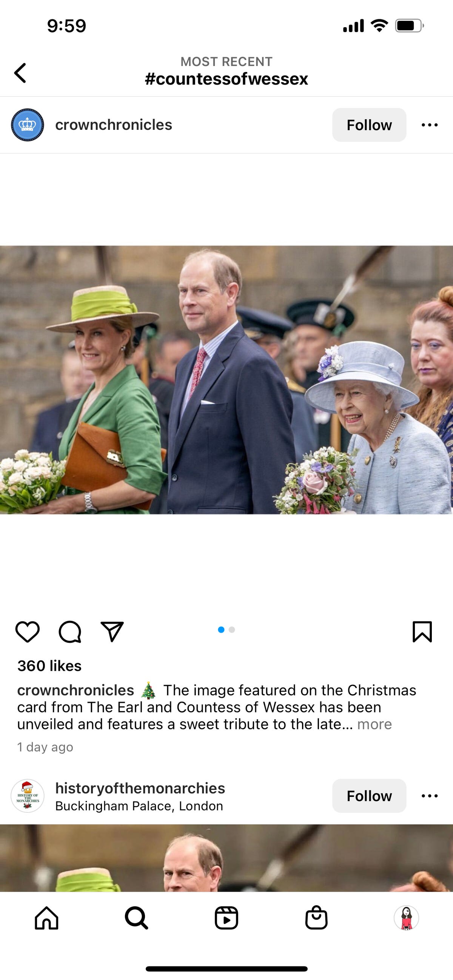Open Shop bag icon in bottom bar
Screen dimensions: 453x980
tap(316, 918)
